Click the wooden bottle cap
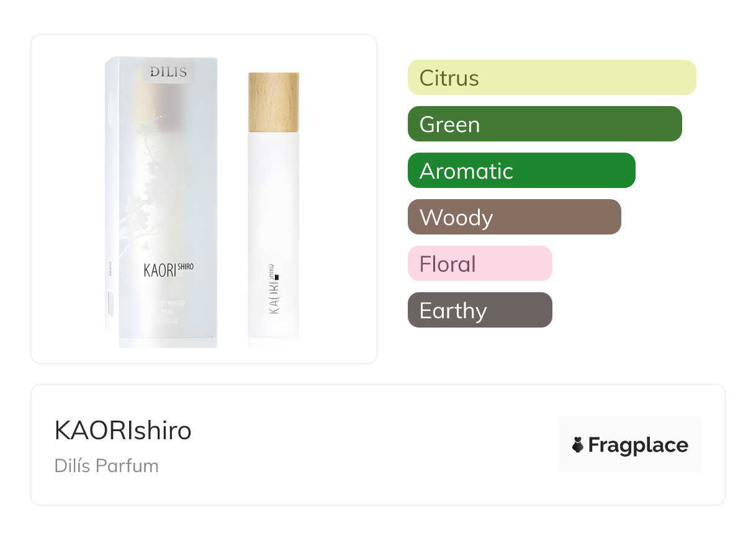 pos(273,102)
